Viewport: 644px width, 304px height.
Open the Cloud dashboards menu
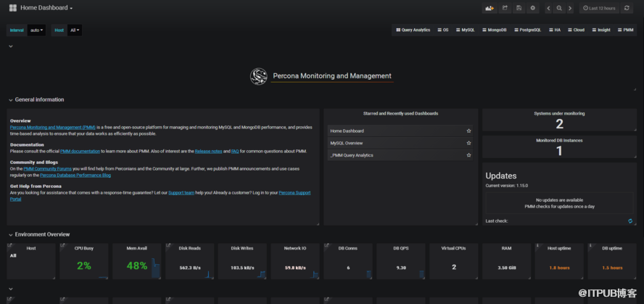point(576,30)
